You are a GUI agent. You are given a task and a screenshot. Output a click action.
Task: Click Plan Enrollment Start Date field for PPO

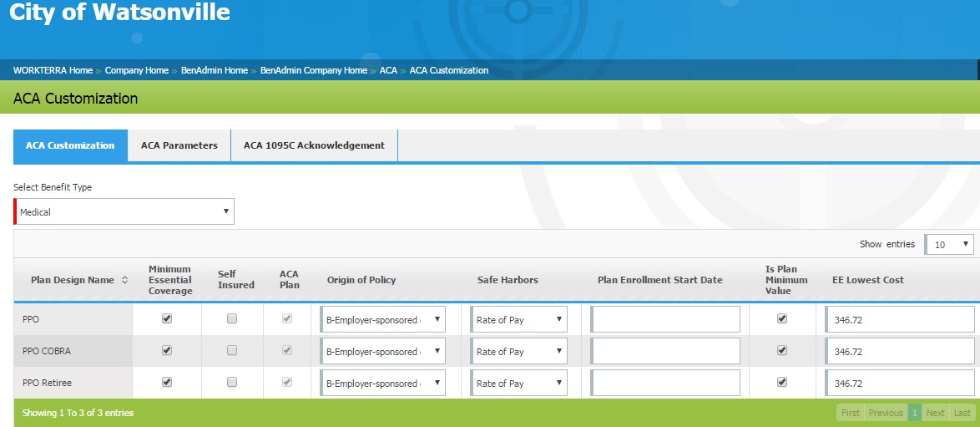[666, 319]
